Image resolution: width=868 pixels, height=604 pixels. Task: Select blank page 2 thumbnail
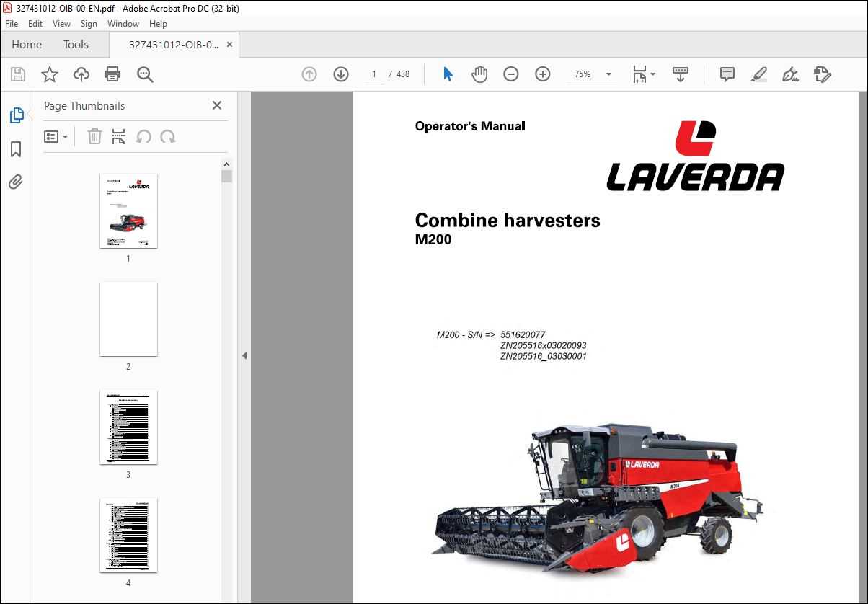coord(128,319)
